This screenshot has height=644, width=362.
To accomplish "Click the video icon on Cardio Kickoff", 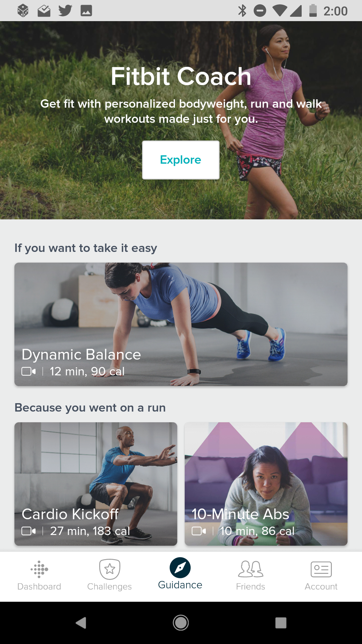I will 28,531.
